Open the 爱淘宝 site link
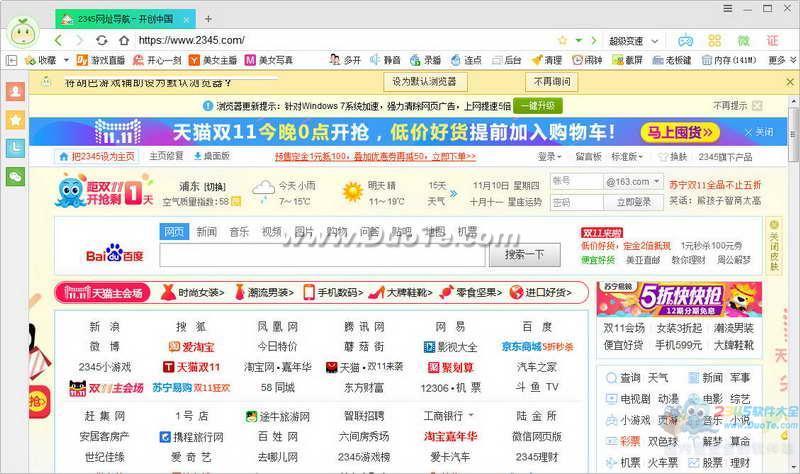The height and width of the screenshot is (474, 800). tap(191, 347)
